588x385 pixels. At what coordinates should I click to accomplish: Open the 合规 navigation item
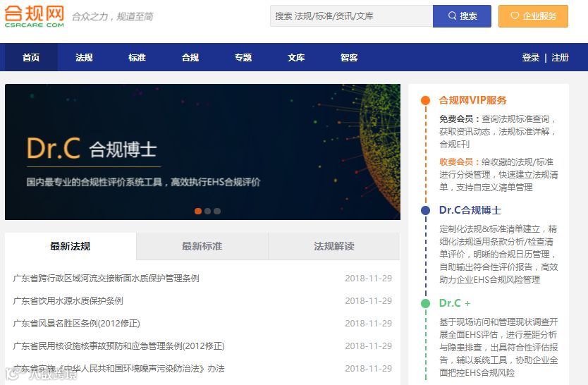(x=190, y=57)
